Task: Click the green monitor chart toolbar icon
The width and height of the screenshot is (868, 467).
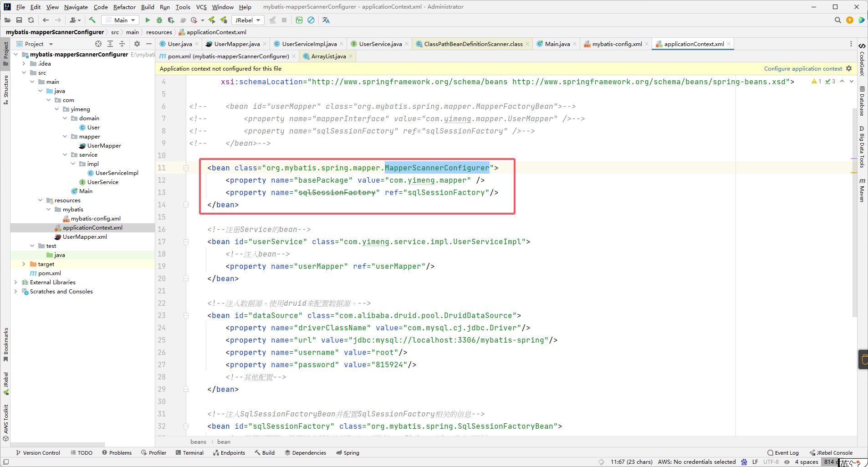Action: point(299,20)
